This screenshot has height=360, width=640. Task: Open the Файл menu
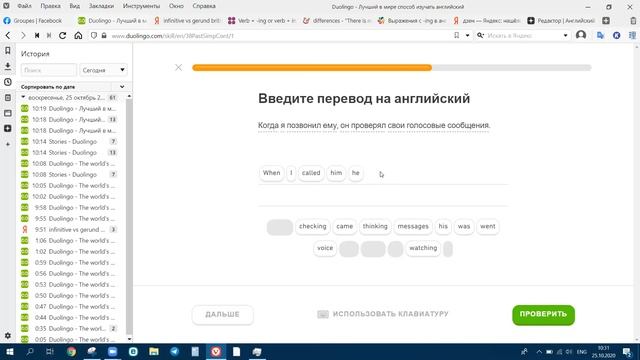[24, 6]
